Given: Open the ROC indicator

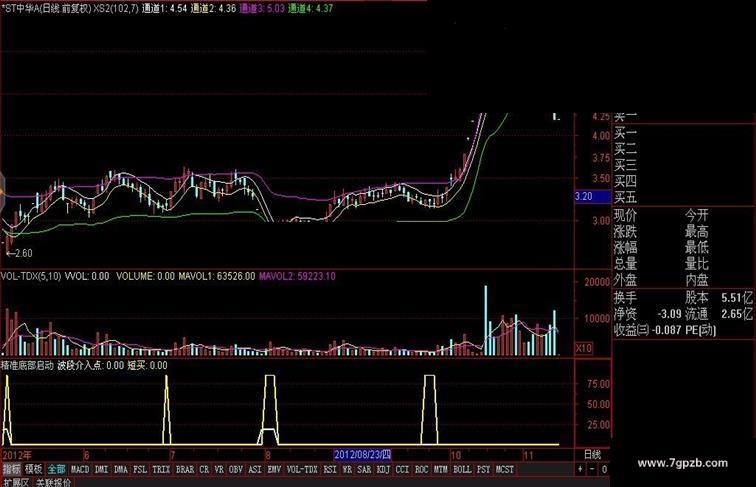Looking at the screenshot, I should click(x=421, y=469).
